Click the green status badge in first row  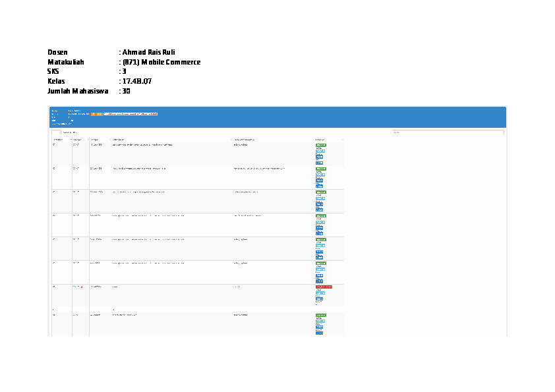click(321, 145)
